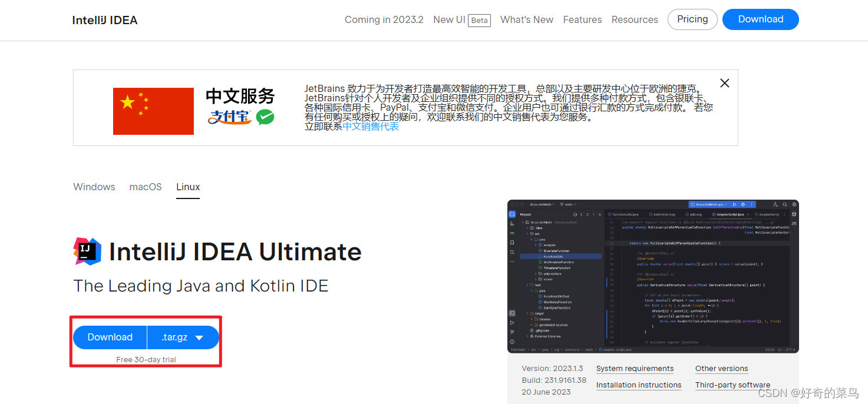
Task: Dismiss the Chinese service banner
Action: (724, 83)
